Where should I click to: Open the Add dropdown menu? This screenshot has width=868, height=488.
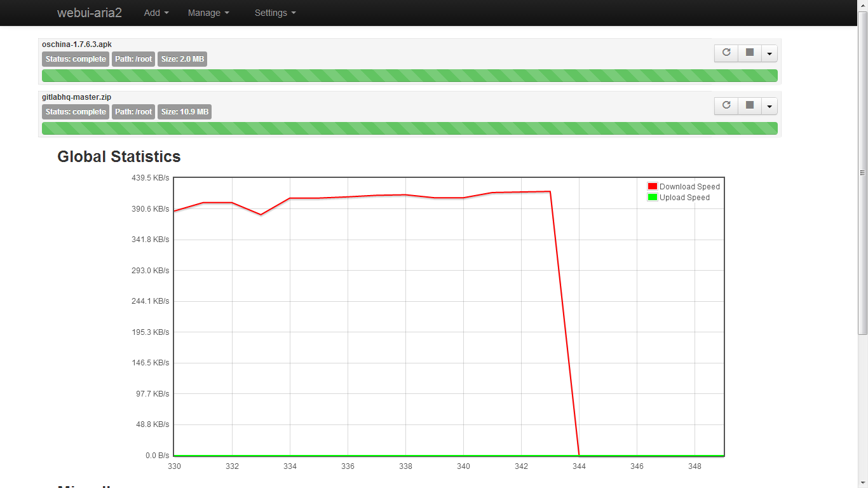click(156, 13)
